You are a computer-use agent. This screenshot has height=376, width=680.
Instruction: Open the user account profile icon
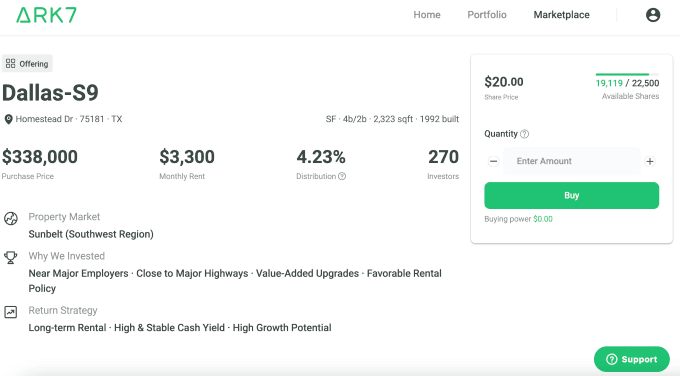click(653, 15)
